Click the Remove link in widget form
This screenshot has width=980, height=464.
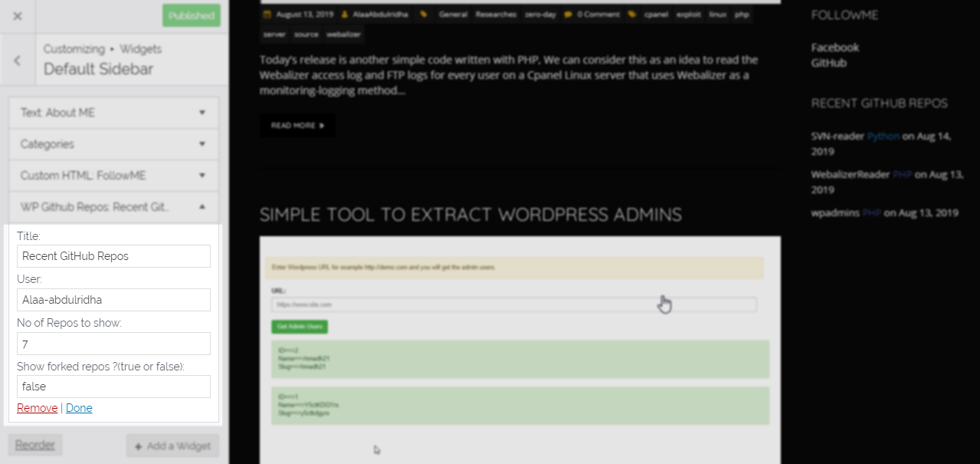[x=37, y=408]
